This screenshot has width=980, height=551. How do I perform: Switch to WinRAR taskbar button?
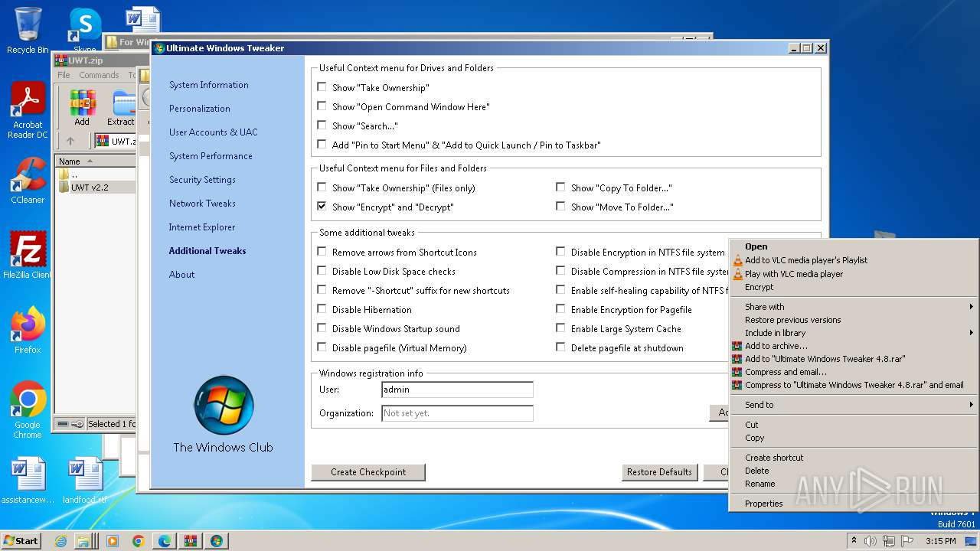(x=191, y=541)
